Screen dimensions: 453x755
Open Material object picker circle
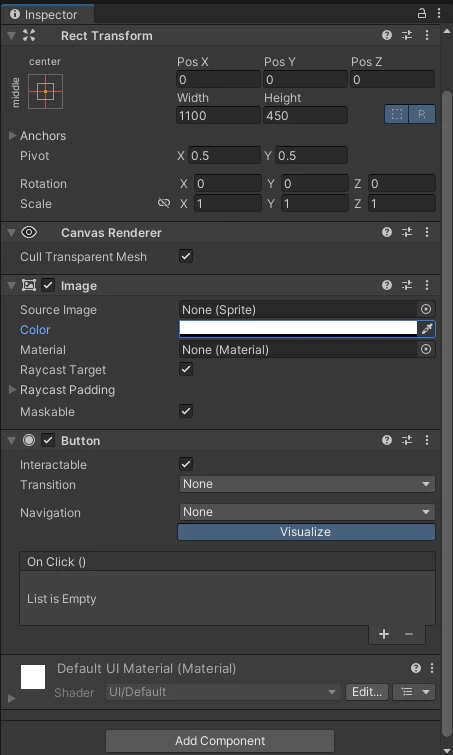(426, 350)
